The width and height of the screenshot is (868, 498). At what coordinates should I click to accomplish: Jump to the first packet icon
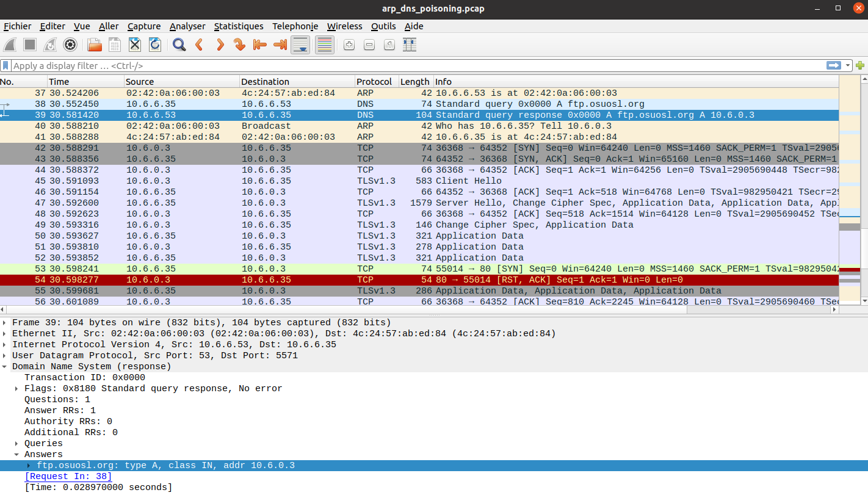pyautogui.click(x=259, y=45)
